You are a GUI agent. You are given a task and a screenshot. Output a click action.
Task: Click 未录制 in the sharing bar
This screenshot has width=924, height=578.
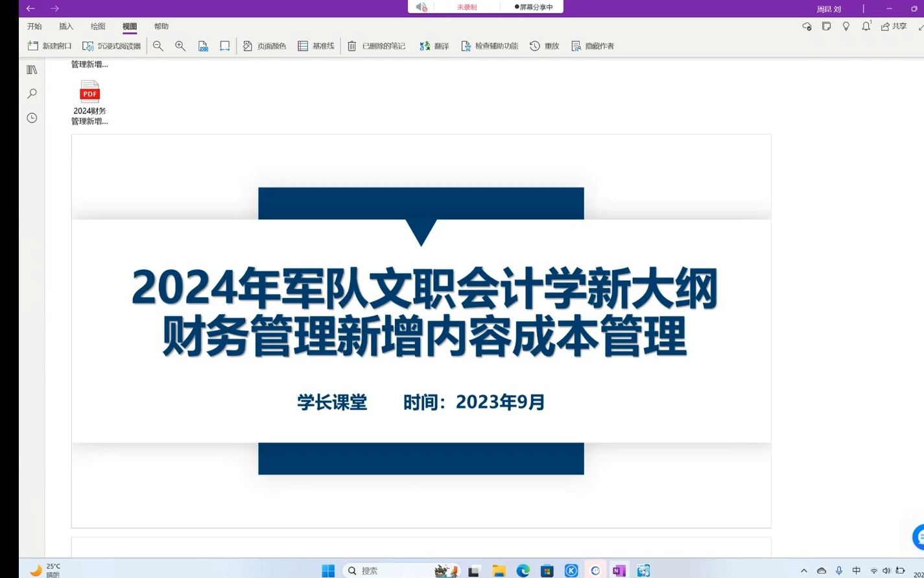pyautogui.click(x=467, y=7)
